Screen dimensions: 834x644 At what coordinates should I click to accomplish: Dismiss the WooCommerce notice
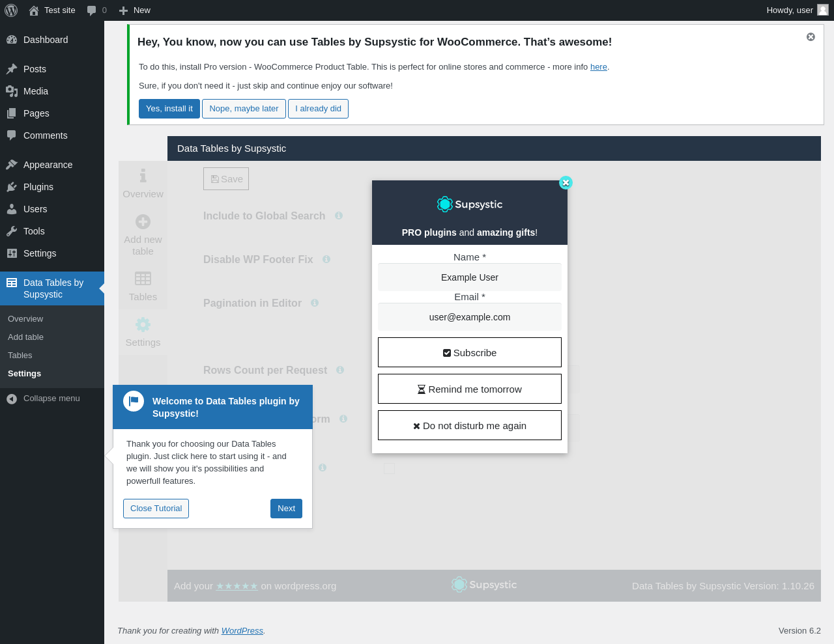coord(811,37)
